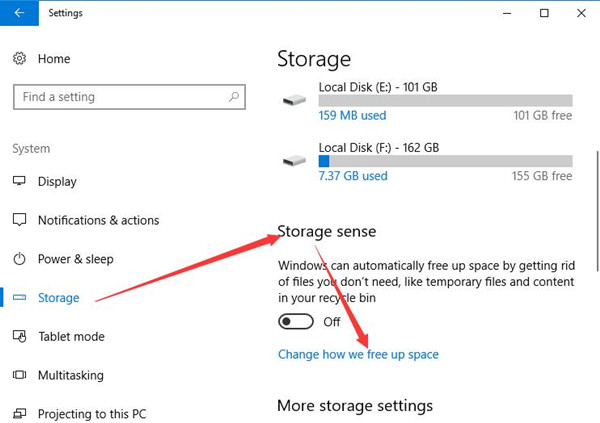The image size is (600, 423).
Task: Click the Local Disk (F:) usage bar
Action: click(445, 161)
